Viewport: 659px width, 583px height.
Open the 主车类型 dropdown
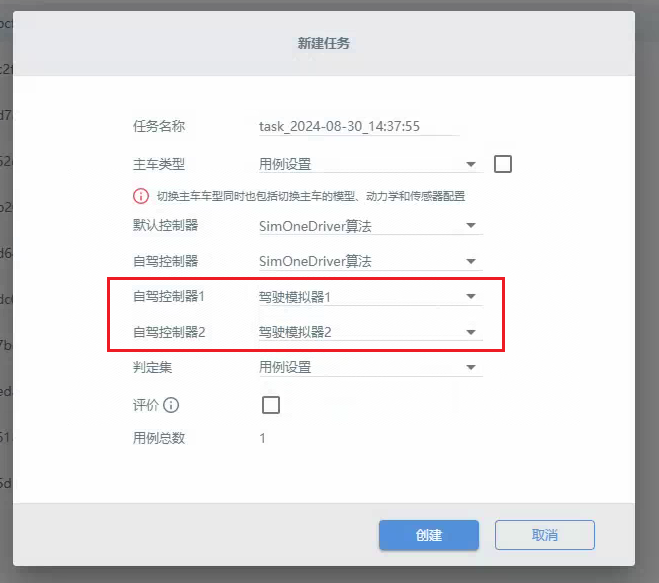tap(369, 164)
